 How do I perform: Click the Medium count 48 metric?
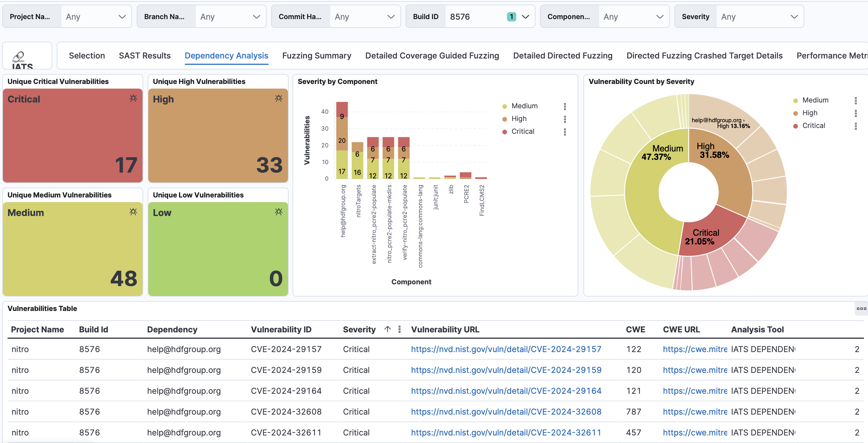point(124,278)
